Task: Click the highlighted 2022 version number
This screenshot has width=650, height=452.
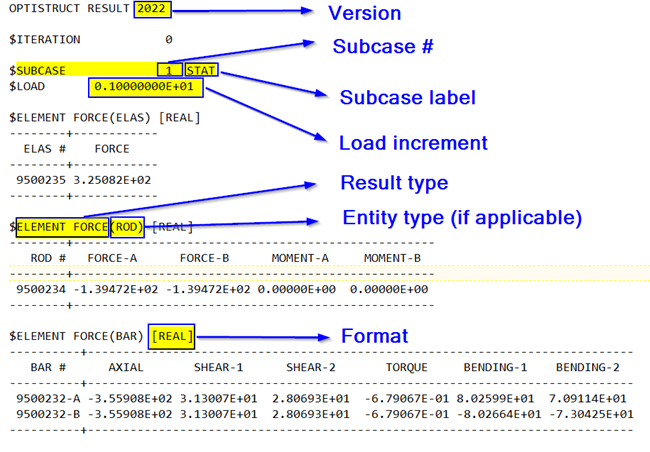Action: pyautogui.click(x=153, y=10)
